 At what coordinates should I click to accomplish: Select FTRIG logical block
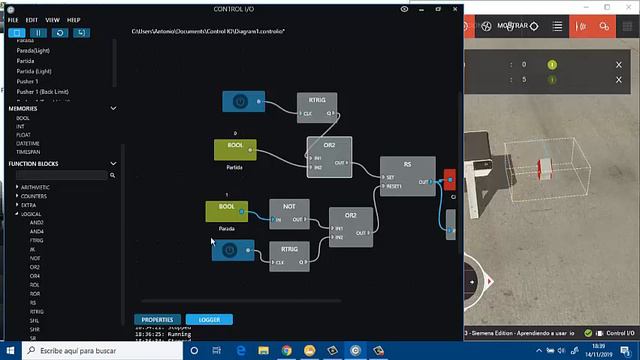(36, 240)
